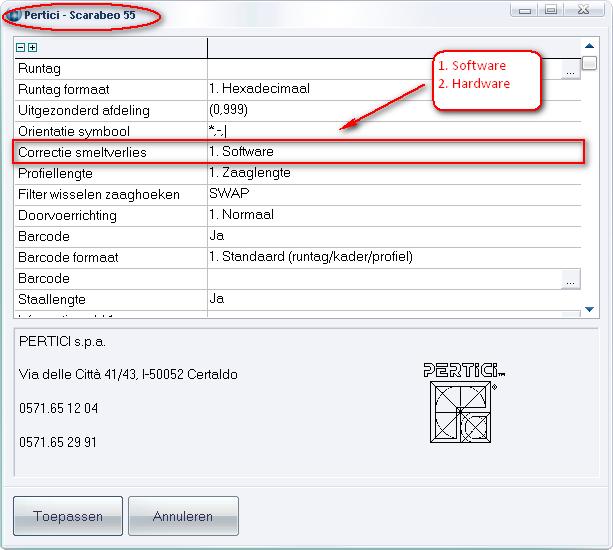
Task: Select the Correctie smeltverlies label
Action: pos(82,152)
